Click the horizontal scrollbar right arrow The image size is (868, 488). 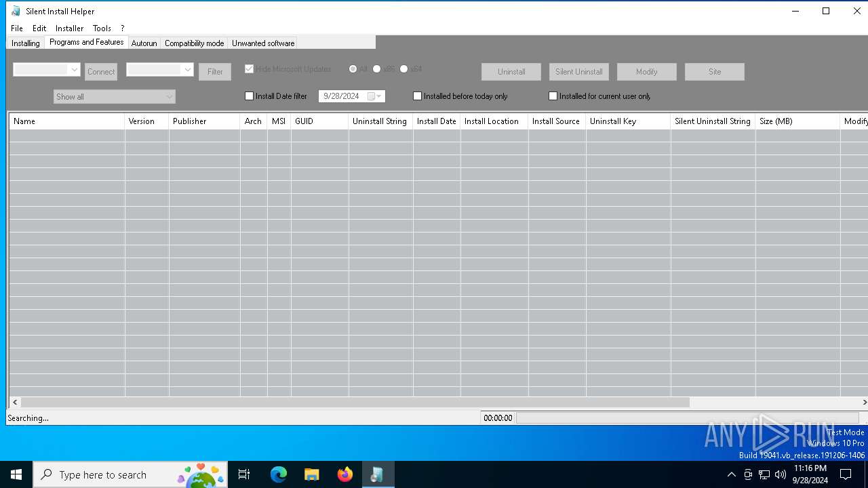(x=864, y=403)
